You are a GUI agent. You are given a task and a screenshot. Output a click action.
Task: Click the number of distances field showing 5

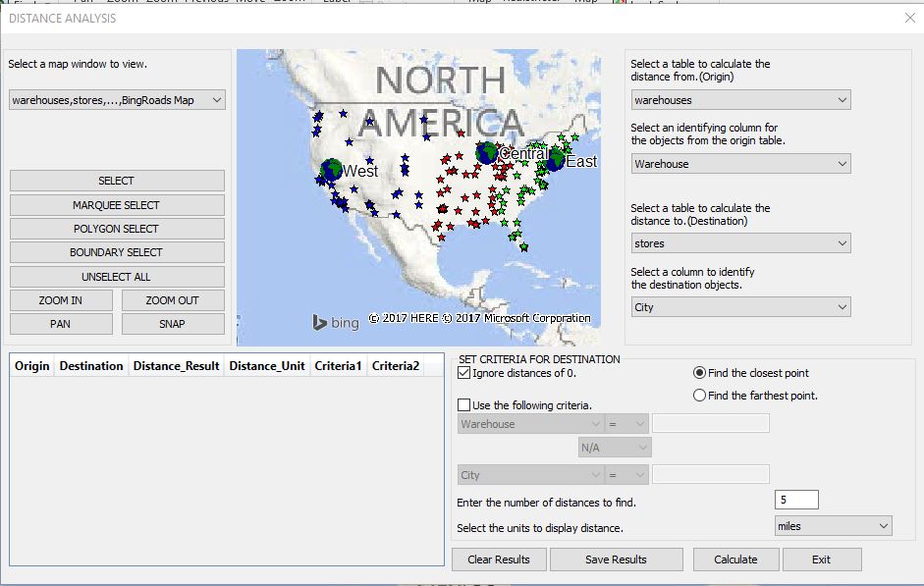tap(796, 499)
